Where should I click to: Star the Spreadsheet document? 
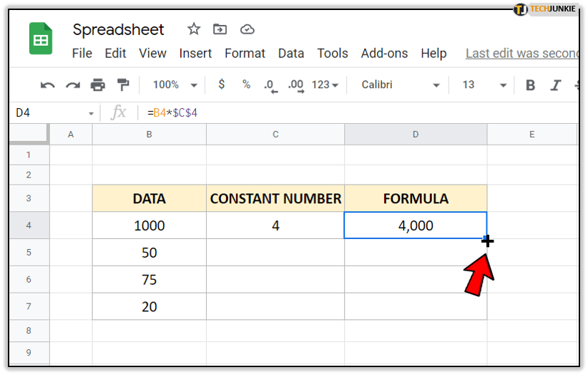pyautogui.click(x=194, y=29)
